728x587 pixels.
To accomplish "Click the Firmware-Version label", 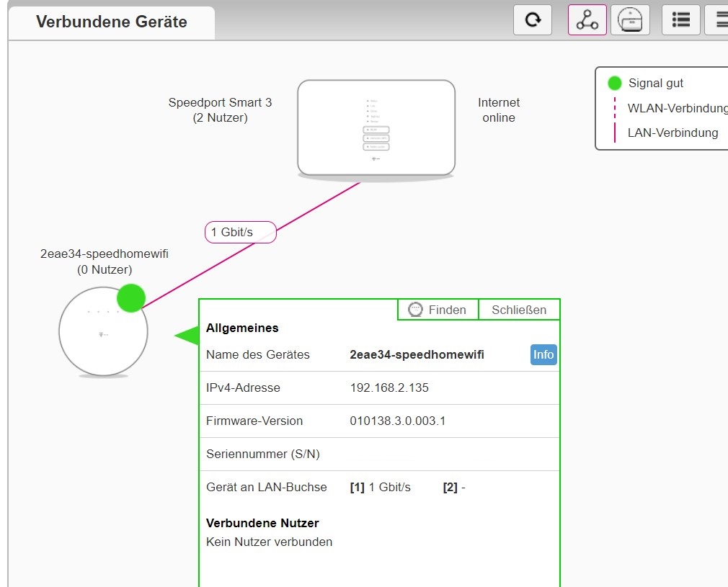I will point(254,421).
